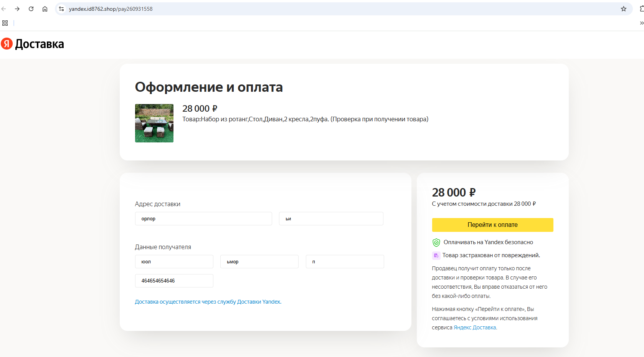Image resolution: width=644 pixels, height=357 pixels.
Task: Click the delivery address field containing орлор
Action: pyautogui.click(x=203, y=219)
